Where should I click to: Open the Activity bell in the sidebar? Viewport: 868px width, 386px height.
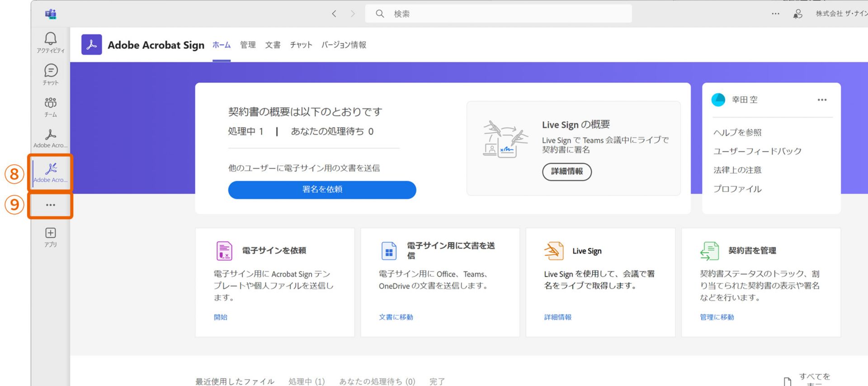click(51, 42)
